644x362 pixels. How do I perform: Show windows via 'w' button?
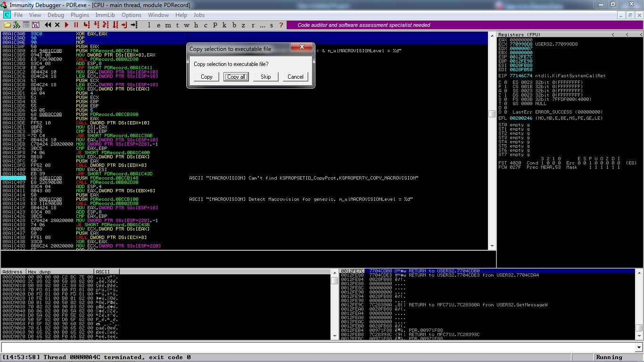tap(187, 25)
